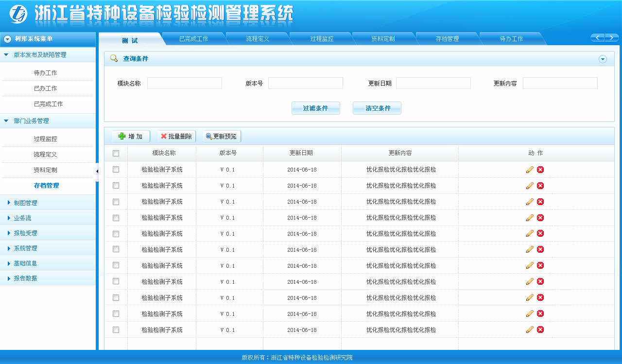The width and height of the screenshot is (622, 364).
Task: Open 已办工作 in the sidebar menu
Action: [46, 88]
